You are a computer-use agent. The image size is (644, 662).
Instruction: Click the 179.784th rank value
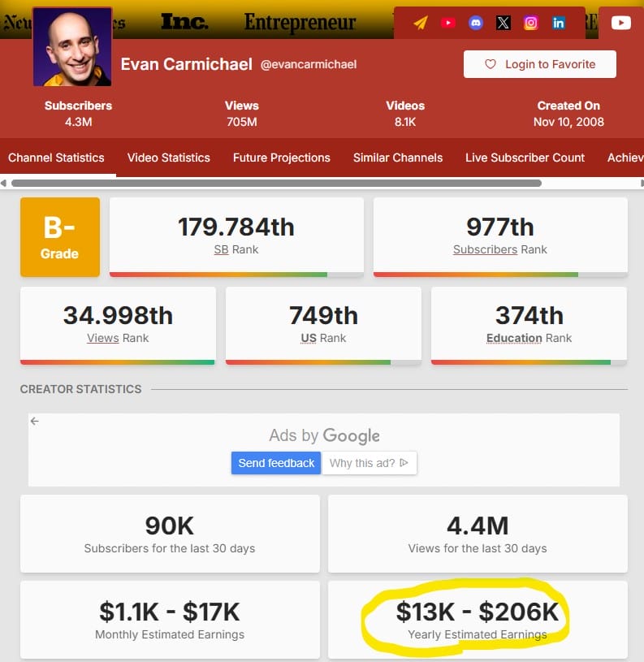(x=236, y=227)
